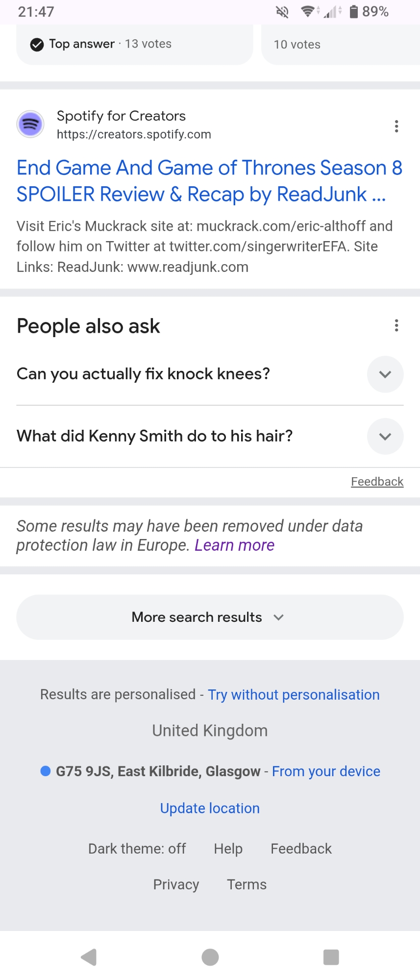
Task: Toggle the Dark theme: off setting
Action: coord(137,849)
